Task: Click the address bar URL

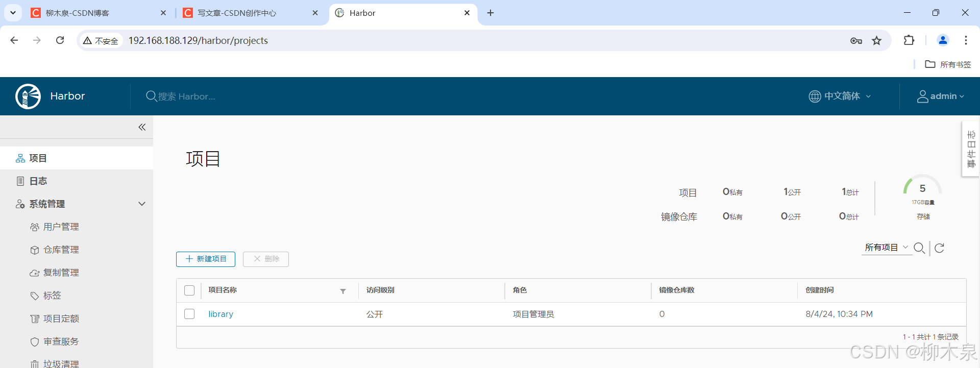Action: point(198,40)
